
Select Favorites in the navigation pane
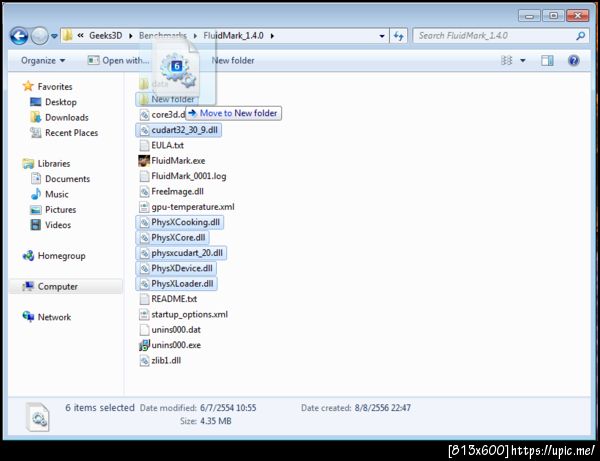55,87
